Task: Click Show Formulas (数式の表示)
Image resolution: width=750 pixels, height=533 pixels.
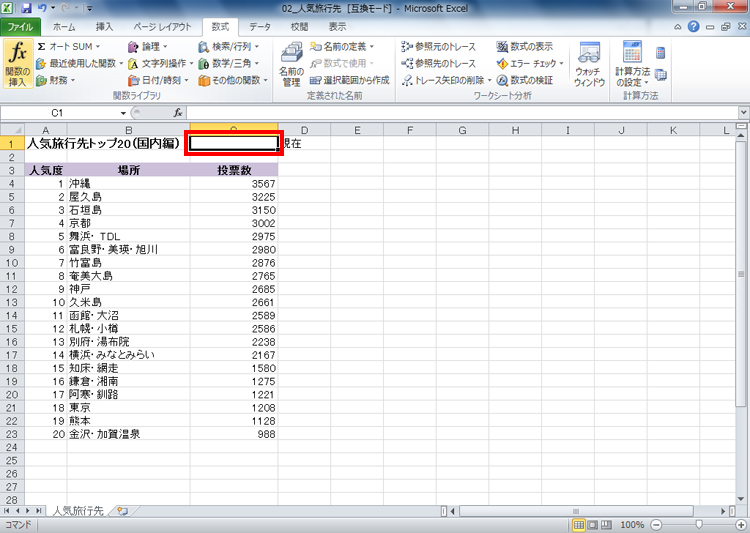Action: click(x=525, y=47)
